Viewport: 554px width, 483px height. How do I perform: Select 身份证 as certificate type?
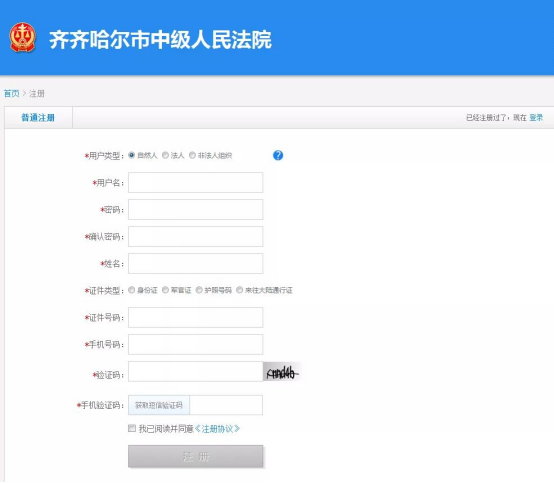coord(131,290)
